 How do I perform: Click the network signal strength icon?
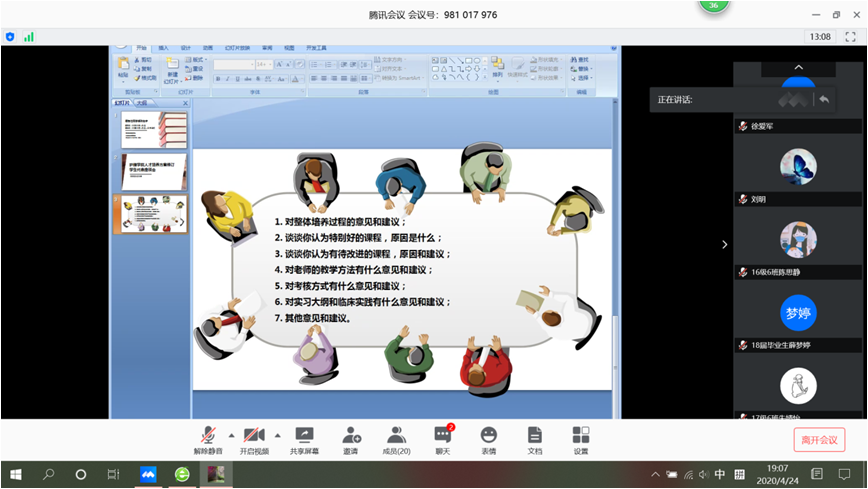(29, 37)
